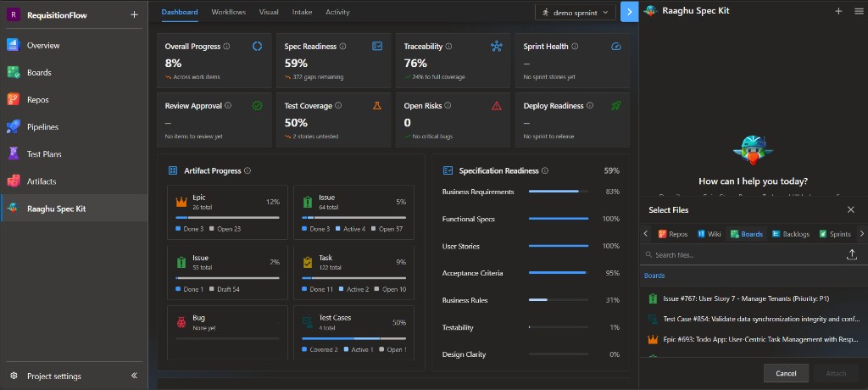
Task: Switch to the Workflows tab
Action: click(229, 12)
